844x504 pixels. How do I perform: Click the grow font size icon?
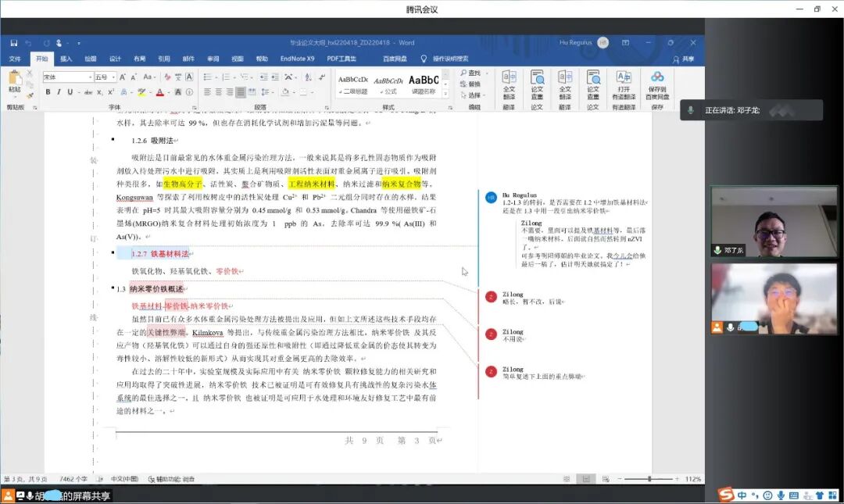coord(122,77)
